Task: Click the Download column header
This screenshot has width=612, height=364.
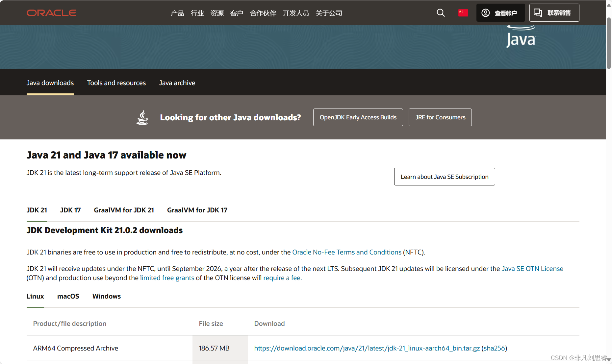Action: point(269,324)
